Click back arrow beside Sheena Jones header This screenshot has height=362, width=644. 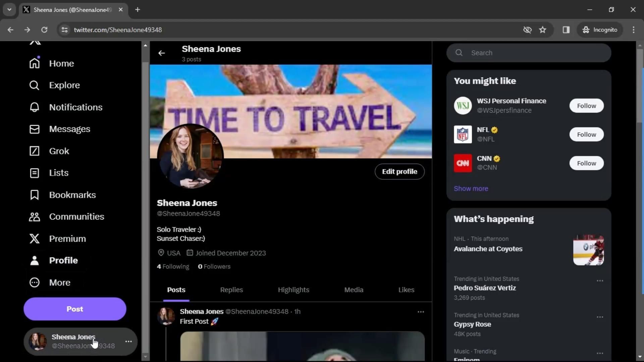tap(162, 53)
